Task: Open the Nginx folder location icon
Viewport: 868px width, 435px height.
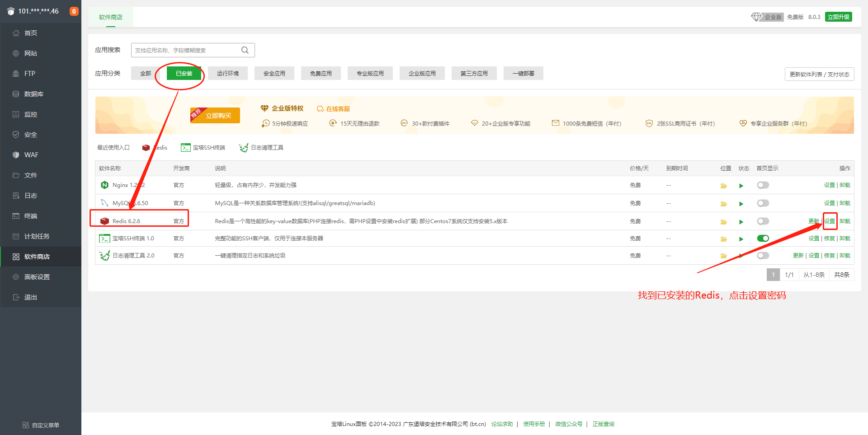Action: point(723,186)
